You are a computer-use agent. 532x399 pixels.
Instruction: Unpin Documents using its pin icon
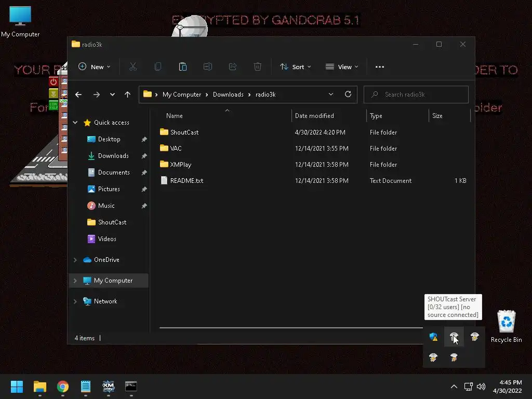tap(144, 172)
